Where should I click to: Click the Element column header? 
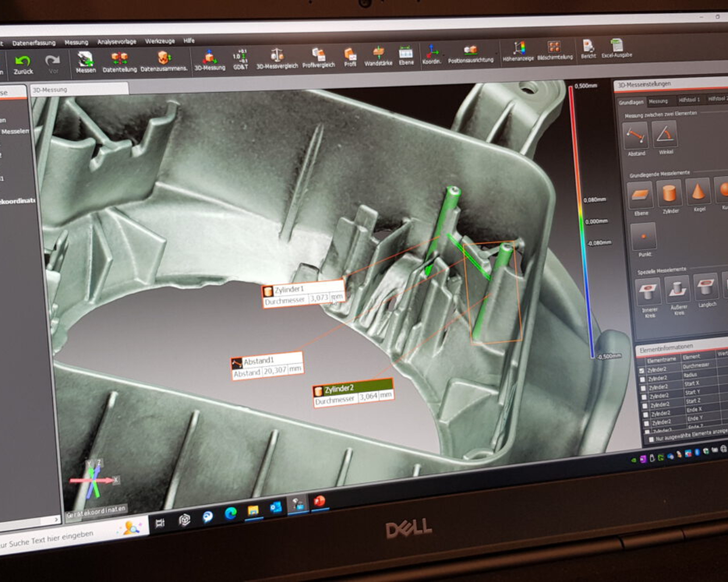692,357
